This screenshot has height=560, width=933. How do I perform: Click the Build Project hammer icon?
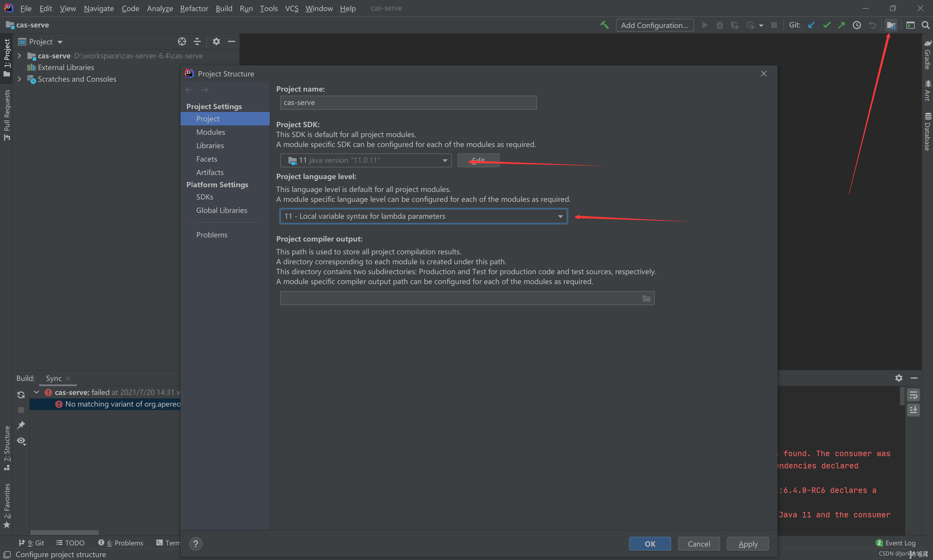tap(604, 25)
